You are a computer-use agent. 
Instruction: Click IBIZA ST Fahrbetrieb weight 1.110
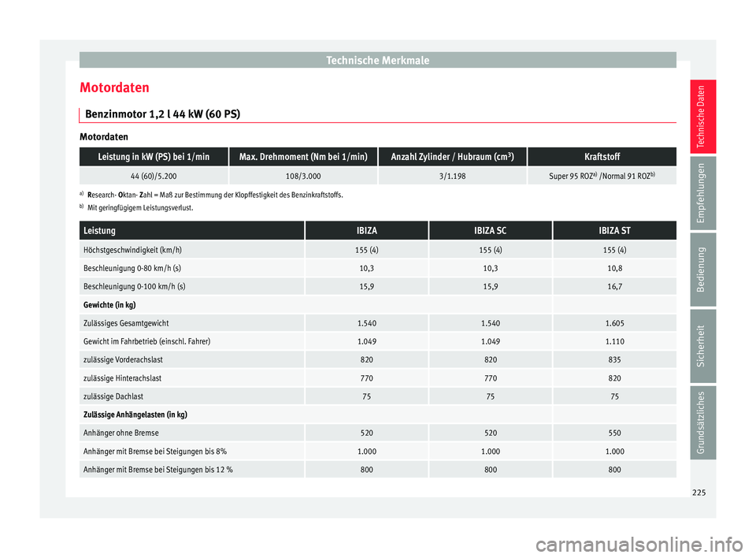(x=615, y=342)
